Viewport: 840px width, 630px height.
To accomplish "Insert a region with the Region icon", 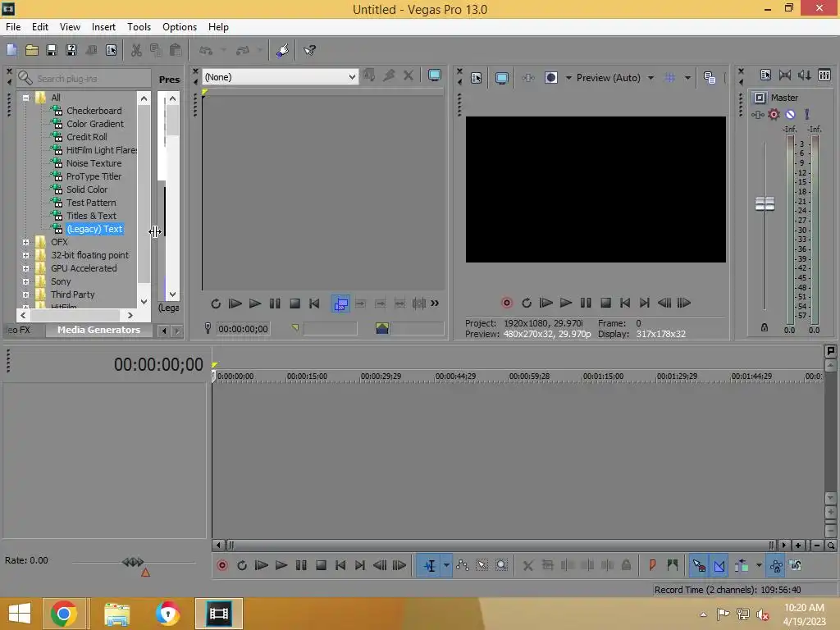I will tap(673, 565).
